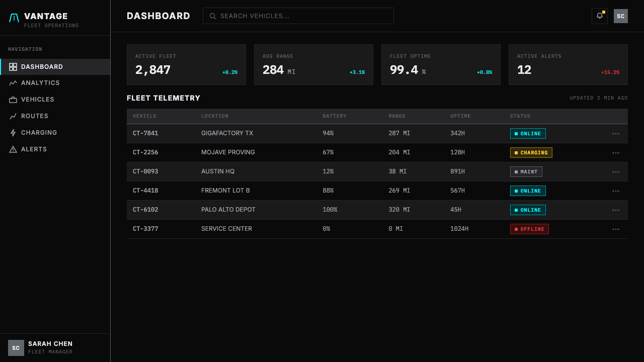Go to the Dashboard nav item
Viewport: 644px width, 362px height.
coord(55,67)
